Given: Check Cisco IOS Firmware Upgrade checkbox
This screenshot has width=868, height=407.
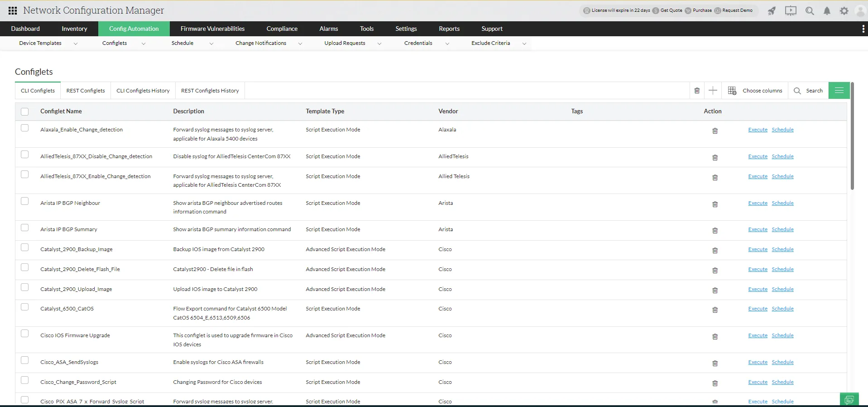Looking at the screenshot, I should click(25, 334).
